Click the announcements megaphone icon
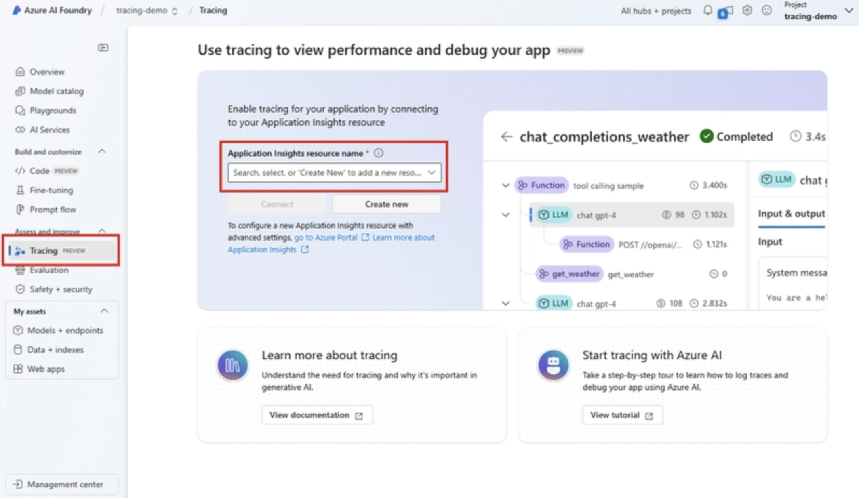The width and height of the screenshot is (859, 504). click(726, 12)
